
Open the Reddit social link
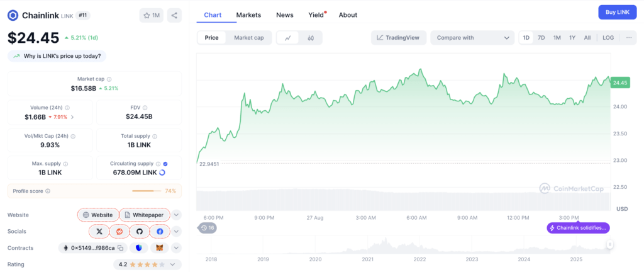pyautogui.click(x=119, y=231)
